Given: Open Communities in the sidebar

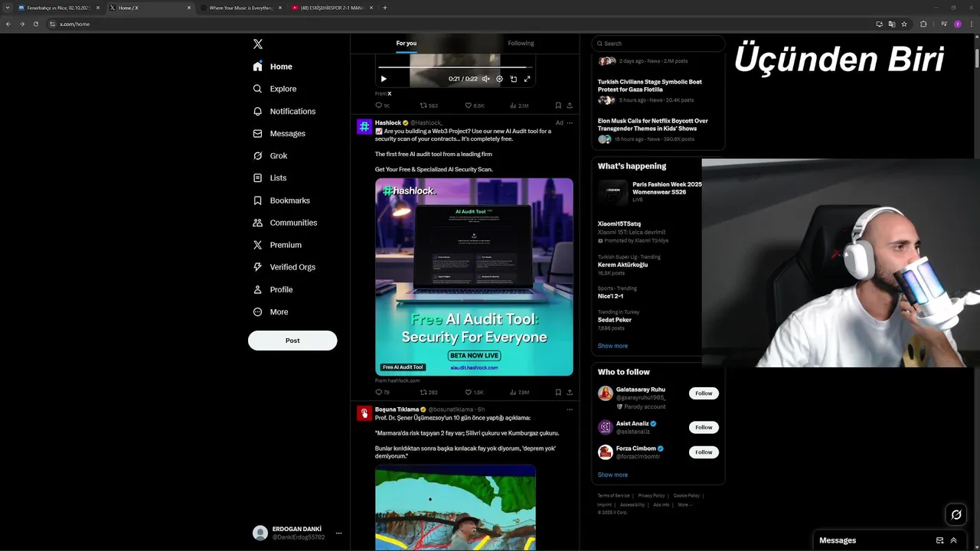Looking at the screenshot, I should (x=285, y=223).
